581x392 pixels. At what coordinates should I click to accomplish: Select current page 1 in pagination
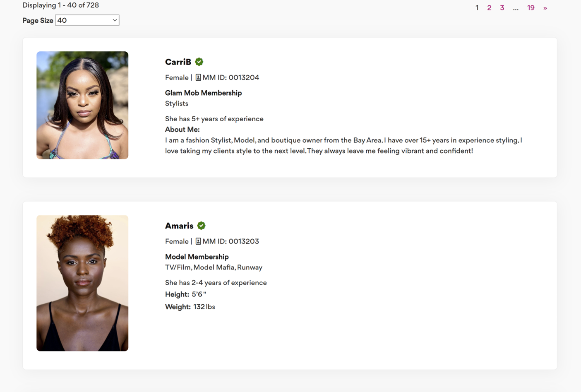point(477,8)
